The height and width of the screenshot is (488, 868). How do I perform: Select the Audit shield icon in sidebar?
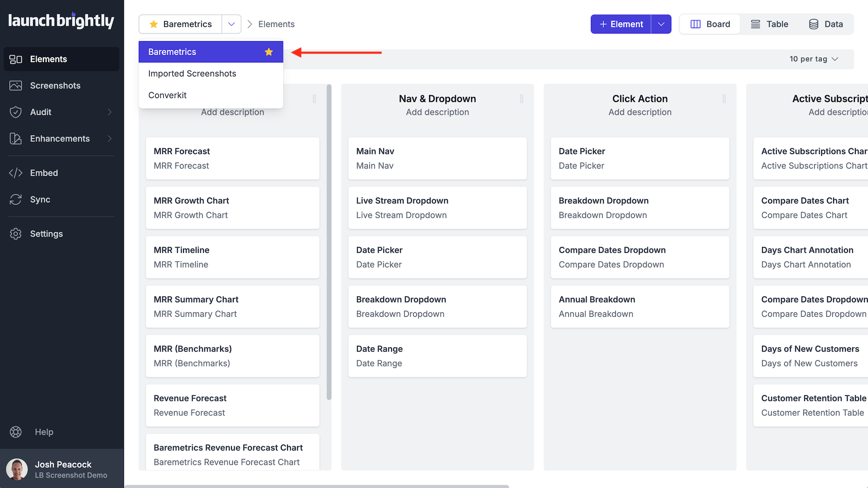(x=15, y=112)
